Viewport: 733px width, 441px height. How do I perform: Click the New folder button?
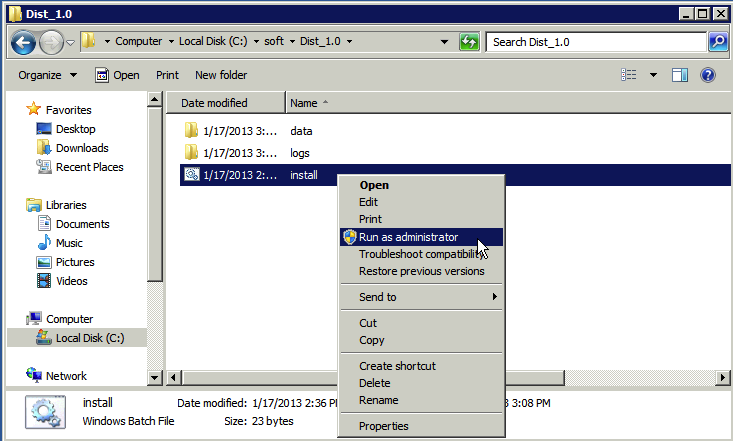[x=221, y=75]
